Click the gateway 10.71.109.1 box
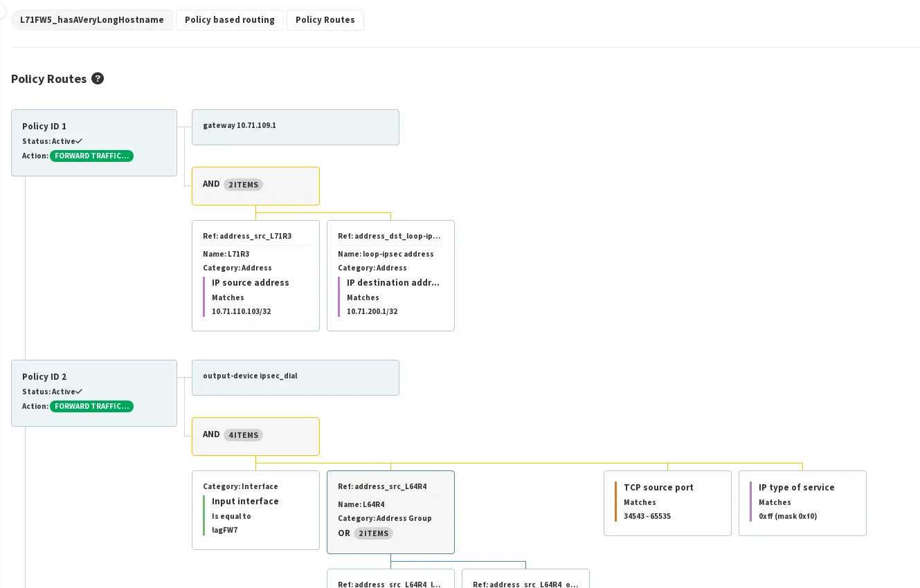Image resolution: width=920 pixels, height=588 pixels. coord(296,127)
